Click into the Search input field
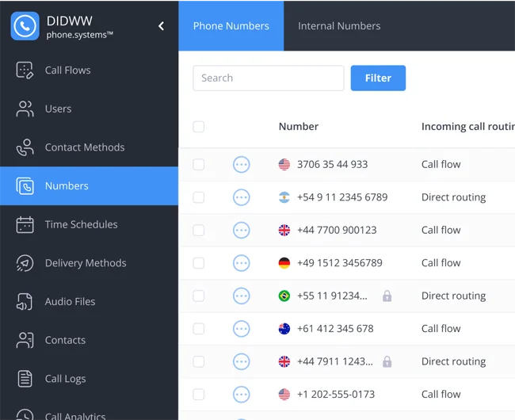 [268, 78]
